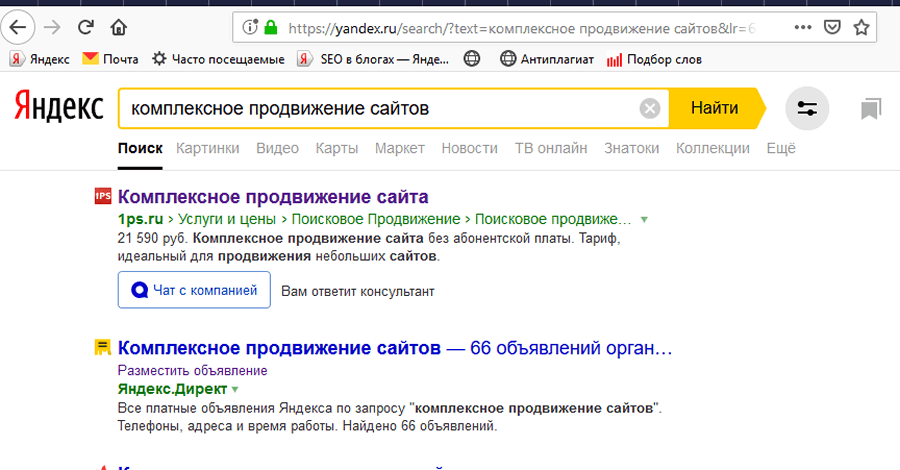Reload the page with refresh icon

tap(86, 27)
